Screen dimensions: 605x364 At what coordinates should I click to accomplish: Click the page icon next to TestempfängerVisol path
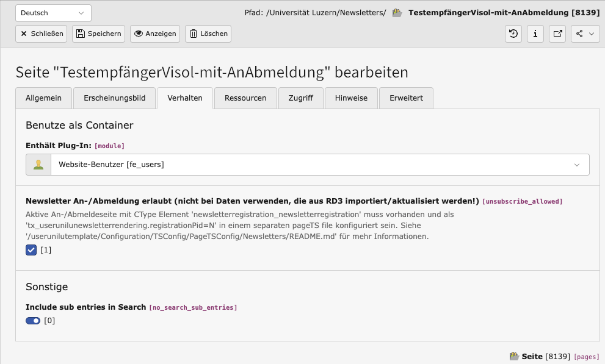tap(397, 13)
